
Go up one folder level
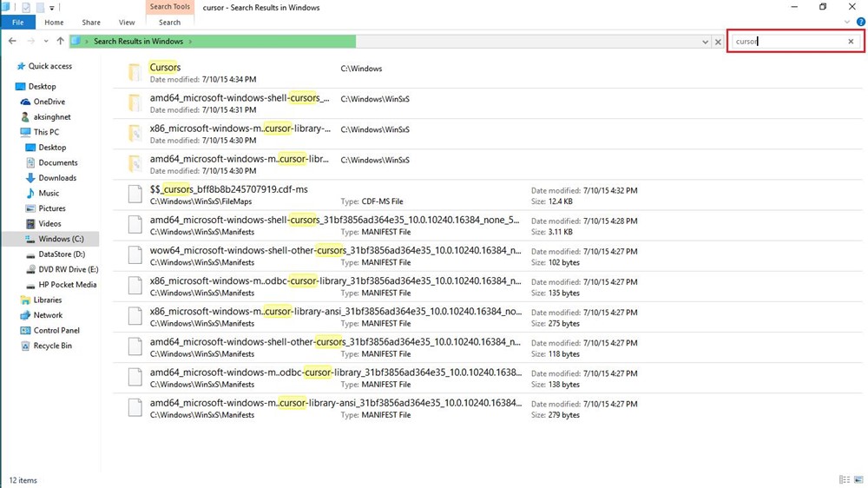click(60, 42)
